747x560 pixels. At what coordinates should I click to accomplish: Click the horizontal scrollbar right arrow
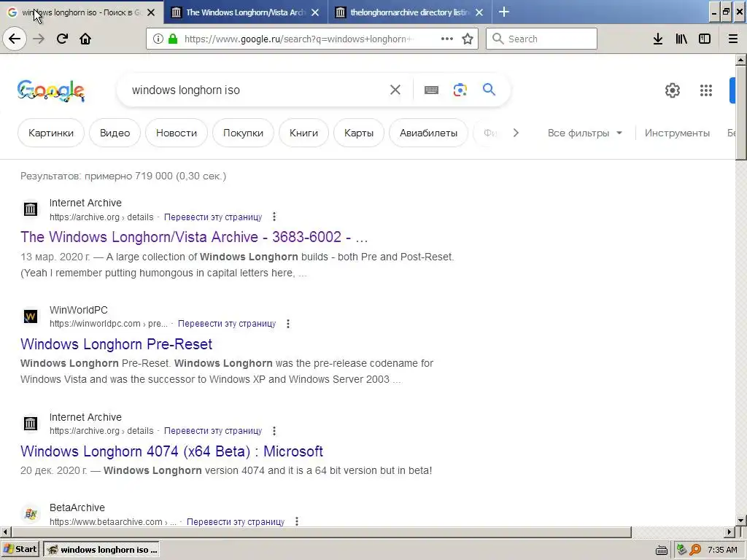(x=729, y=532)
